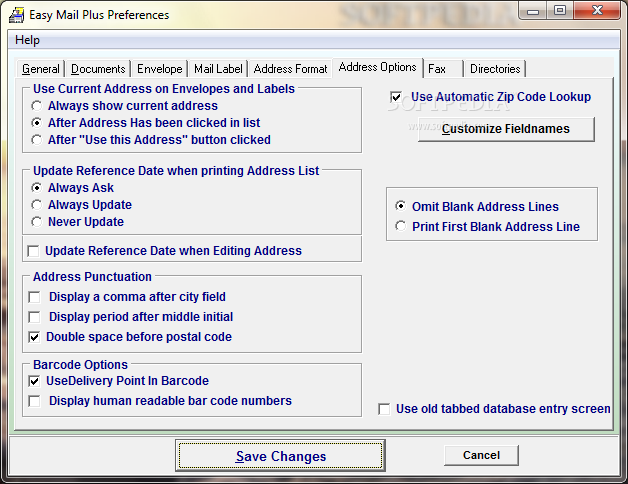Maximize the Preferences window
This screenshot has width=628, height=484.
coord(560,11)
